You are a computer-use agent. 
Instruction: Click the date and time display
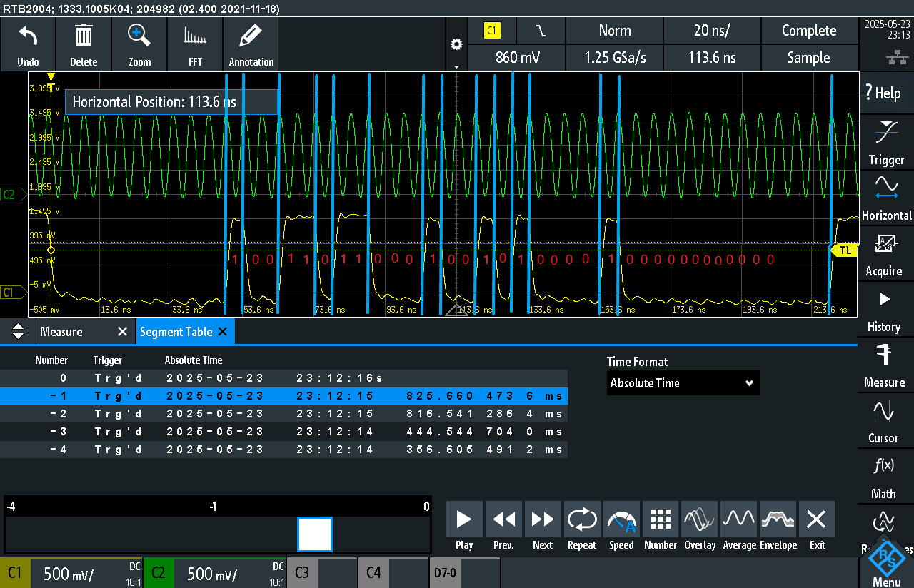(886, 29)
